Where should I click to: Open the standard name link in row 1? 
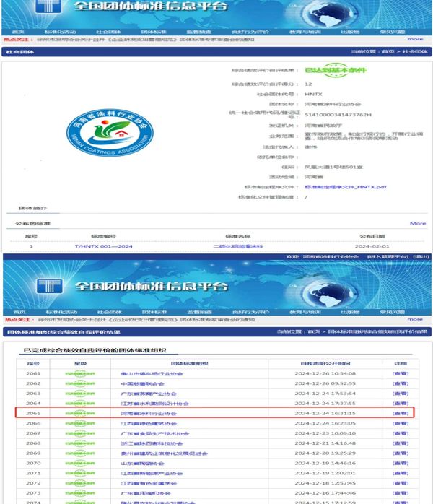[238, 246]
